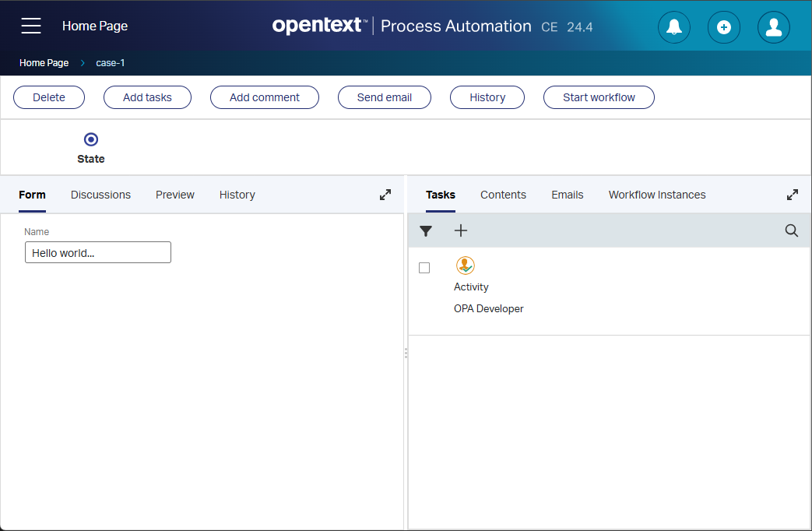Click the Activity task user icon
The width and height of the screenshot is (812, 531).
point(465,265)
